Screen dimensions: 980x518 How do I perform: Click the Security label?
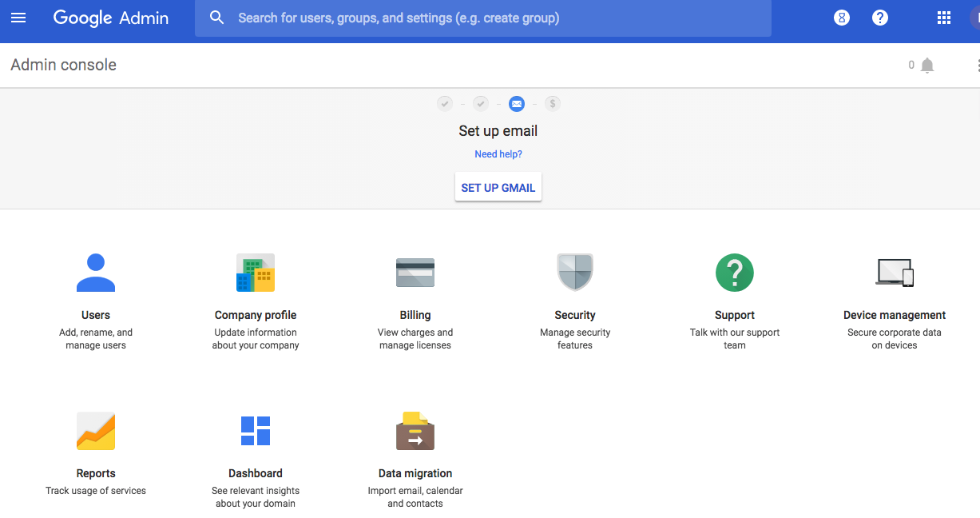pos(575,315)
